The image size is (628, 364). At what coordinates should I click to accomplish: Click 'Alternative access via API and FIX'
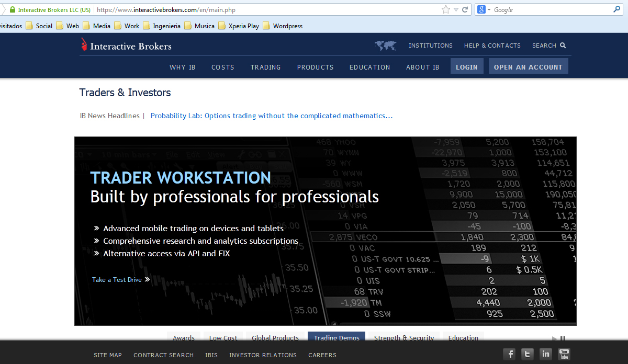166,254
